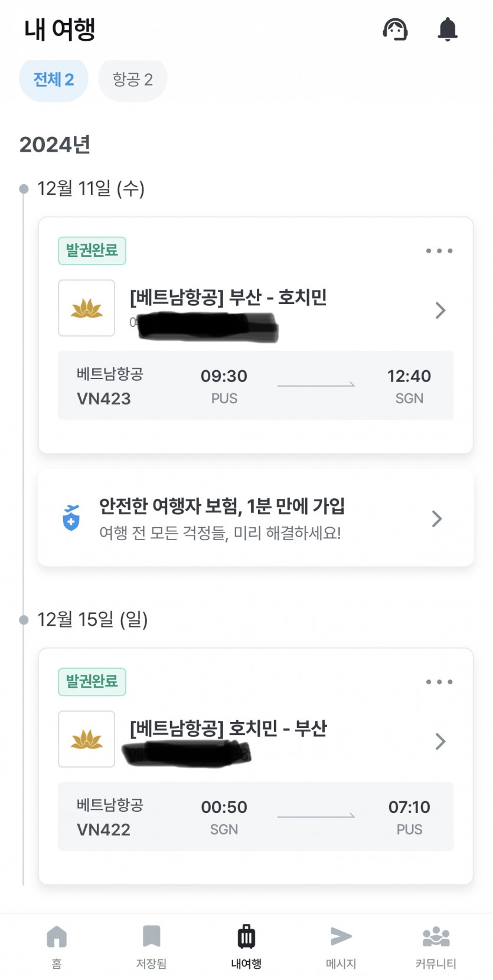Tap Vietnam Airlines logo for Ho Chi Minh–Busan
493x980 pixels.
(87, 739)
